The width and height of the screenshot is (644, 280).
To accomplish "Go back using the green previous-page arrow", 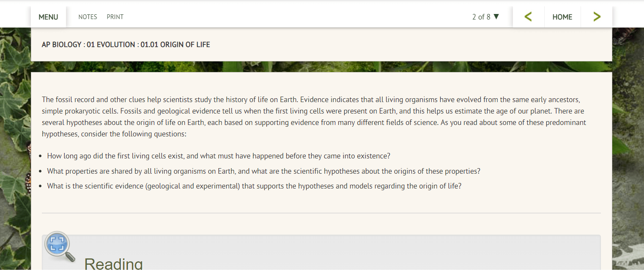I will pos(528,17).
